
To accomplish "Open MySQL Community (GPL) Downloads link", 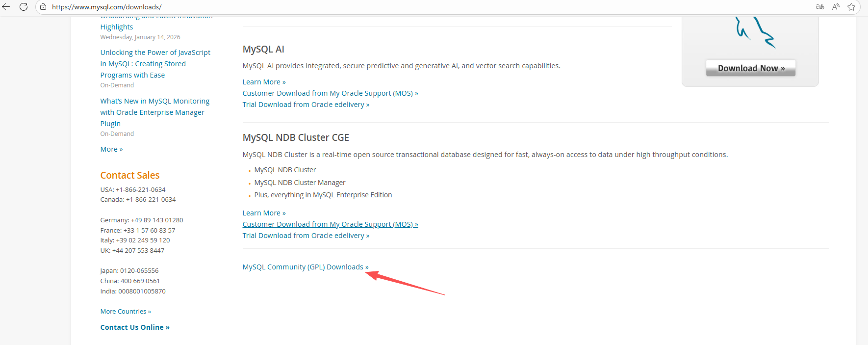I will click(306, 267).
